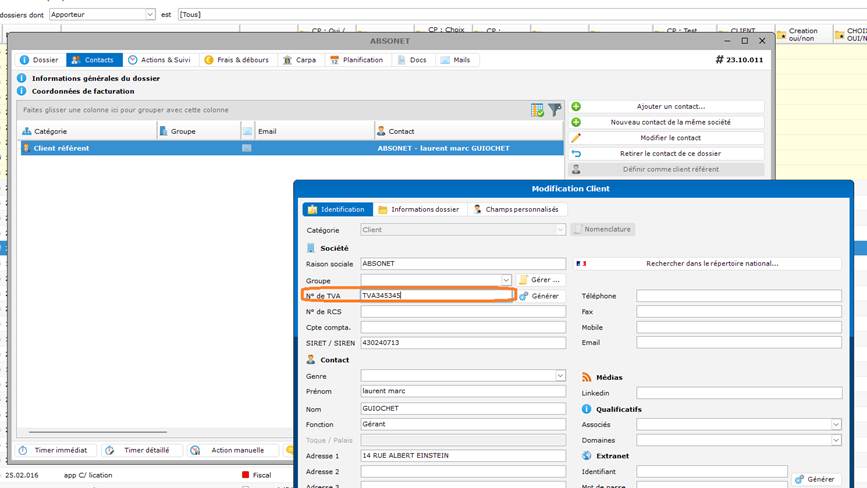Expand the Groupe combo box
Viewport: 867px width, 488px height.
(x=506, y=280)
